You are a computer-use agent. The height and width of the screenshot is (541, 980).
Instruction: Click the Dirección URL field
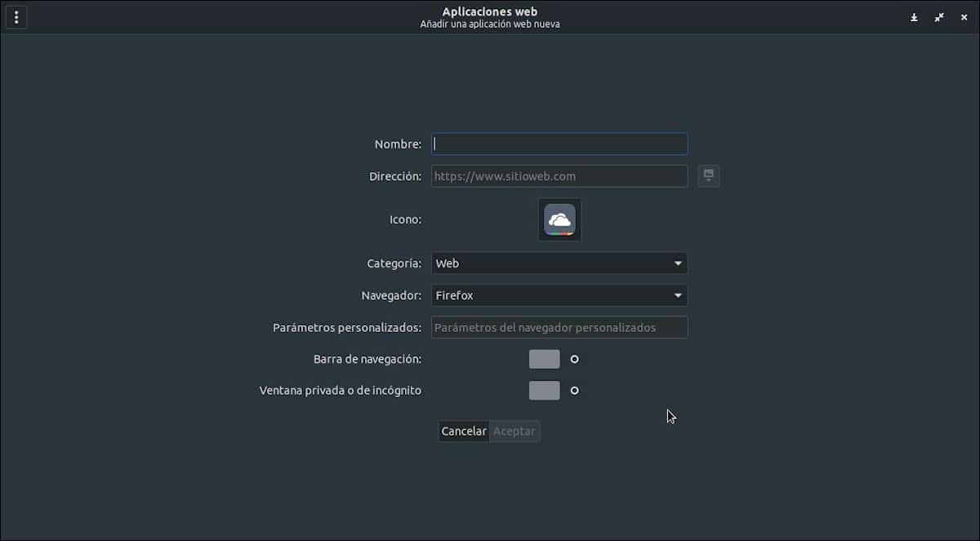[x=559, y=176]
